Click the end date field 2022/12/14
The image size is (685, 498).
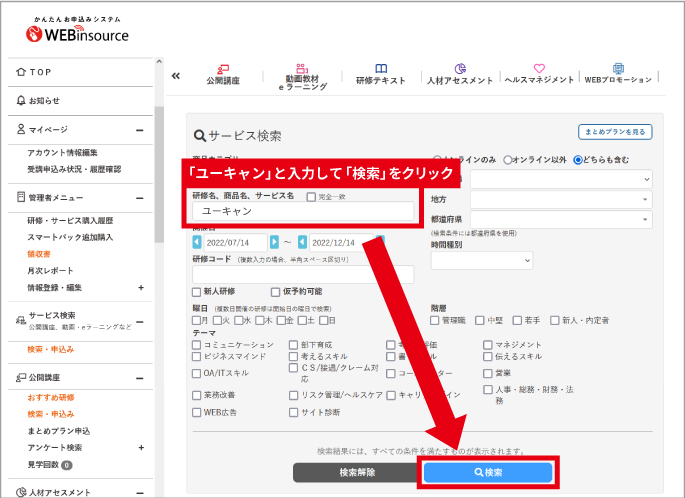click(341, 242)
